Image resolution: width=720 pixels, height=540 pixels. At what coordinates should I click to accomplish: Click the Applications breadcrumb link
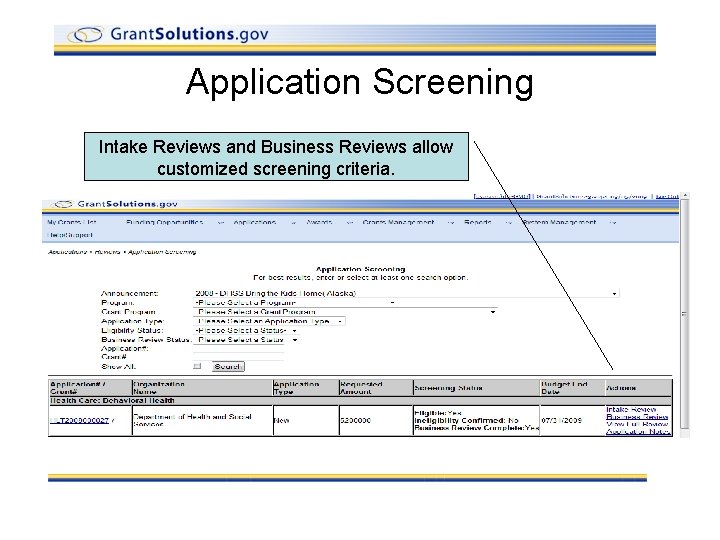click(x=67, y=252)
